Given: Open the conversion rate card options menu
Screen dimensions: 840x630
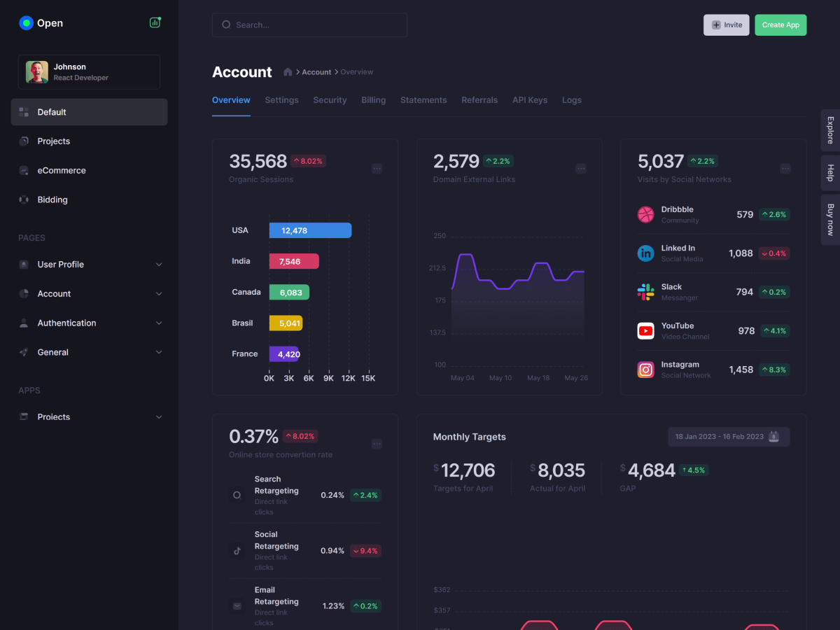Looking at the screenshot, I should [x=377, y=444].
